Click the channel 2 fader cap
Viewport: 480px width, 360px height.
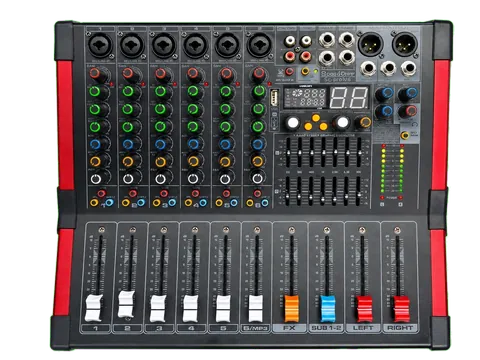coord(126,305)
